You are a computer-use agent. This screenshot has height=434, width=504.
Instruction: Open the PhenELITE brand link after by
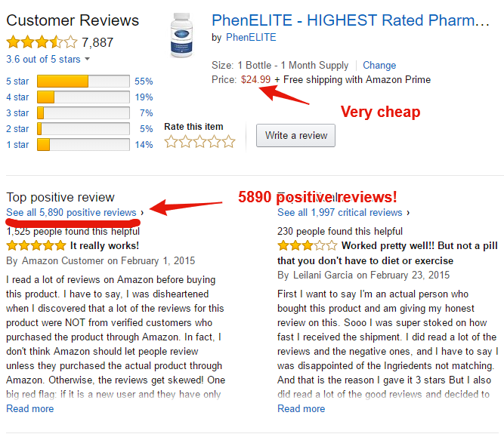tap(251, 37)
